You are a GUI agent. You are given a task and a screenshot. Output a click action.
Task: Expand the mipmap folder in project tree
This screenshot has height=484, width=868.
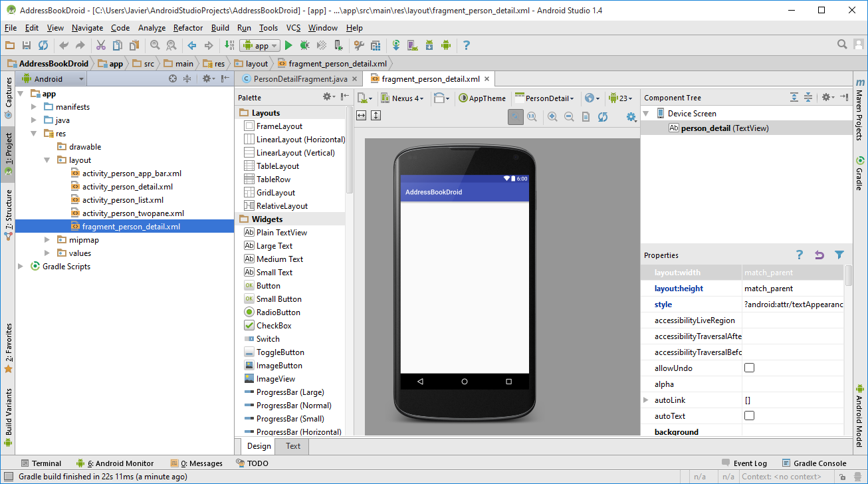tap(47, 240)
